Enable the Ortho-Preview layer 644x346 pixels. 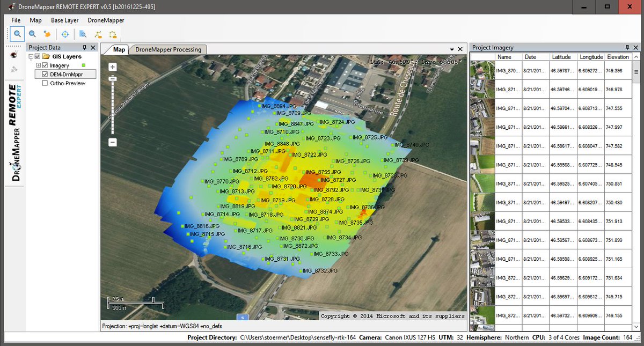click(x=45, y=83)
